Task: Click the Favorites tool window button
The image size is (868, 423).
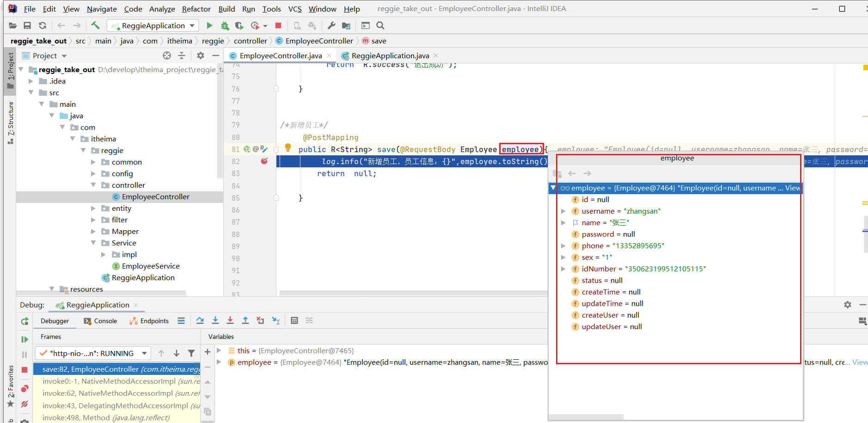Action: click(x=10, y=386)
